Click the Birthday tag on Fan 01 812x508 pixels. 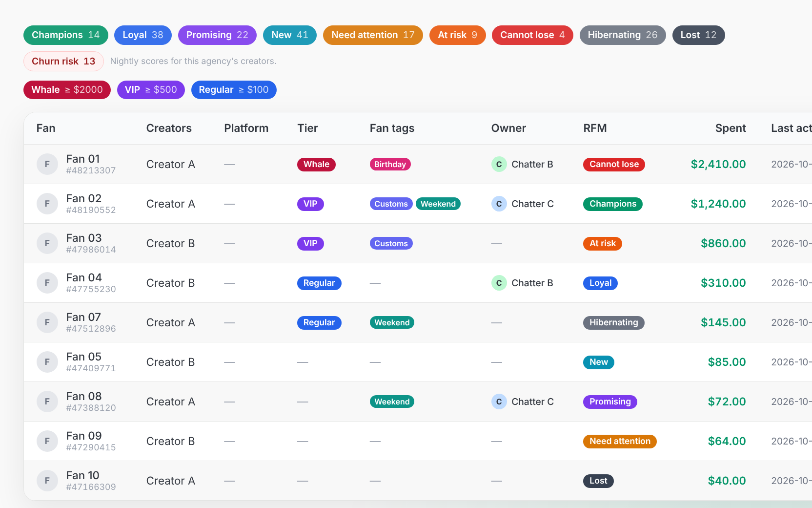(390, 165)
